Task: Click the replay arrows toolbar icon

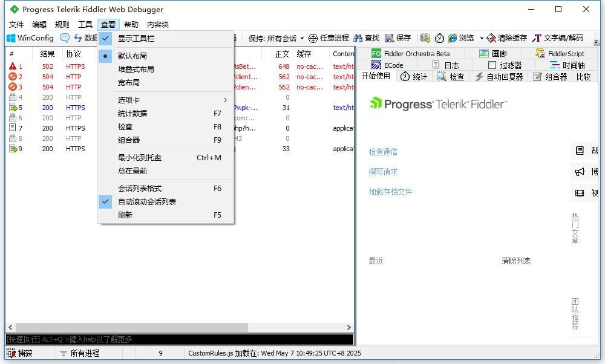Action: point(78,37)
